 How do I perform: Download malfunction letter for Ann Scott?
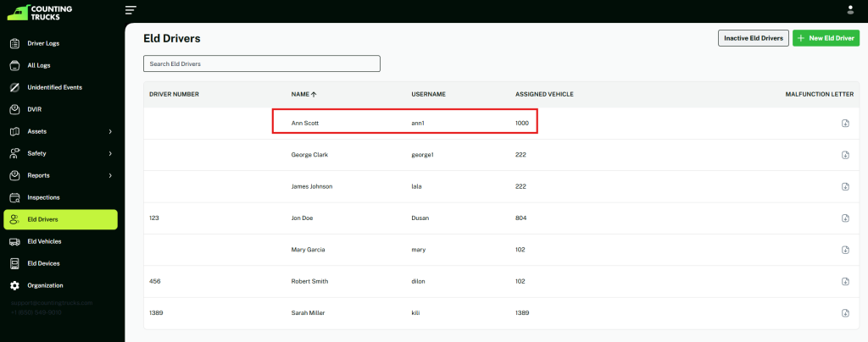845,124
